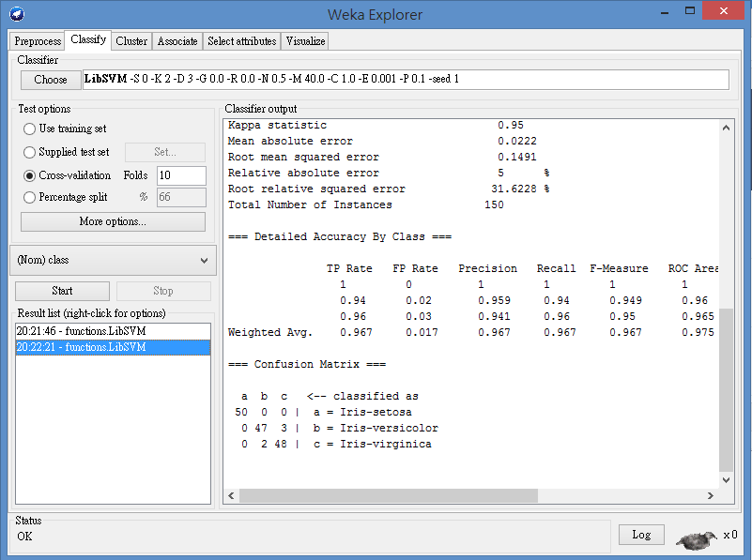The image size is (752, 560).
Task: Click the Folds input field
Action: [x=182, y=175]
